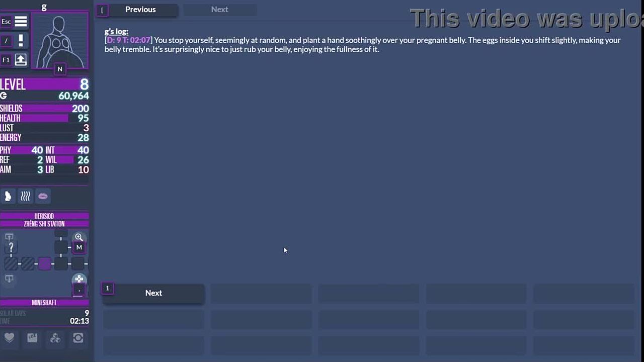Click the stacked cubes inventory icon
Viewport: 644px width, 362px height.
55,338
